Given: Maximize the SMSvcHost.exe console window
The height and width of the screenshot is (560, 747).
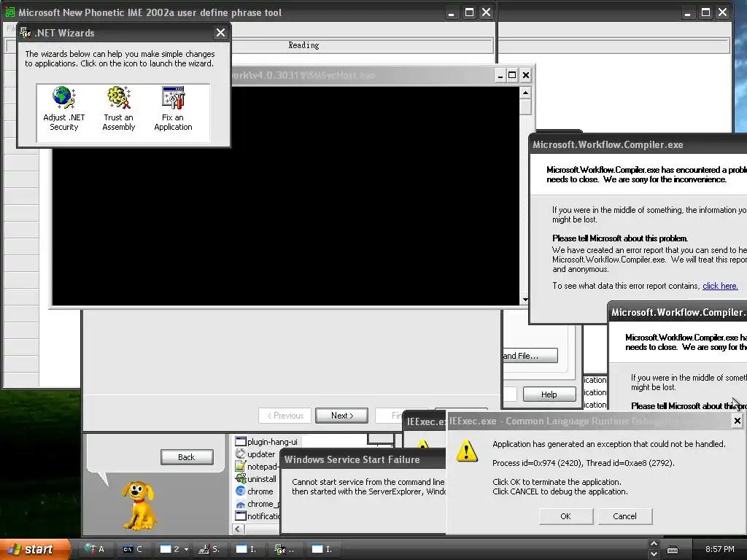Looking at the screenshot, I should coord(512,75).
